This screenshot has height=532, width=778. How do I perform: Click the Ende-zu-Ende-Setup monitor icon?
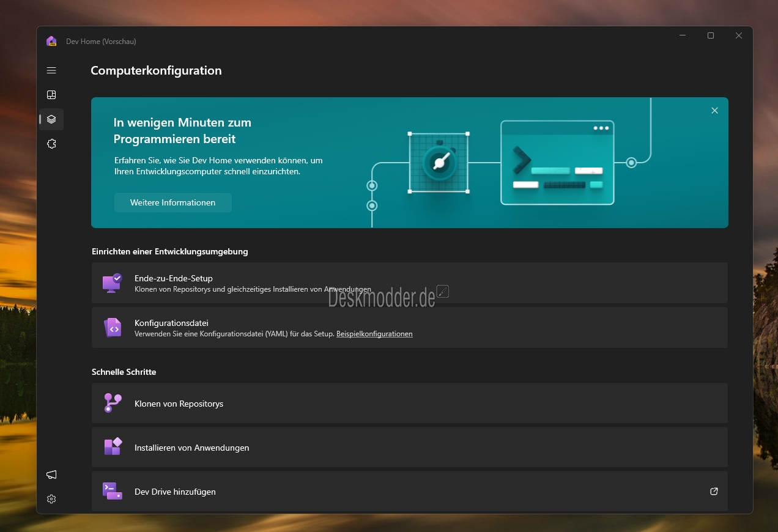tap(113, 283)
